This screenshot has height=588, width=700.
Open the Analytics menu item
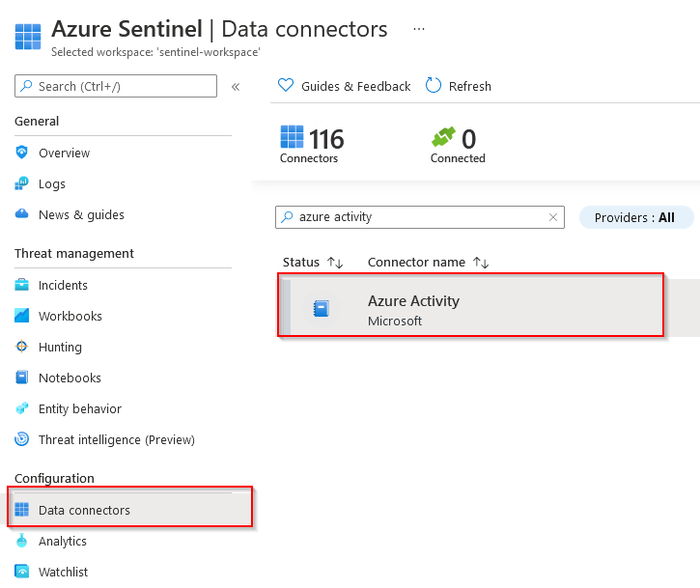click(63, 541)
